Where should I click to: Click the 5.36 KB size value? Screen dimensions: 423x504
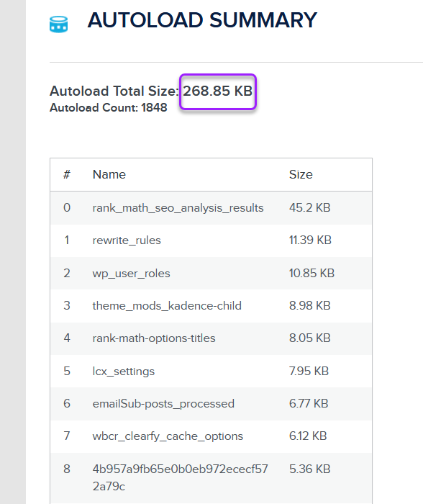click(309, 469)
